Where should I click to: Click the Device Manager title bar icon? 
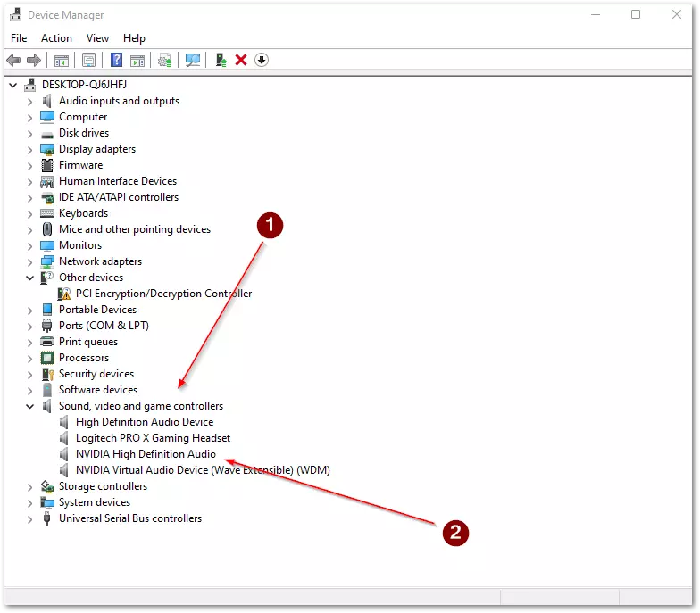click(16, 14)
